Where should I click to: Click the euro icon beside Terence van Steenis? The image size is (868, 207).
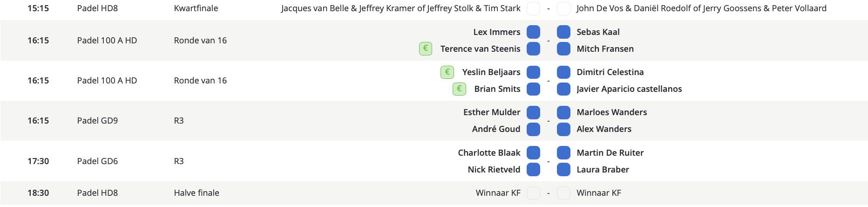(426, 48)
